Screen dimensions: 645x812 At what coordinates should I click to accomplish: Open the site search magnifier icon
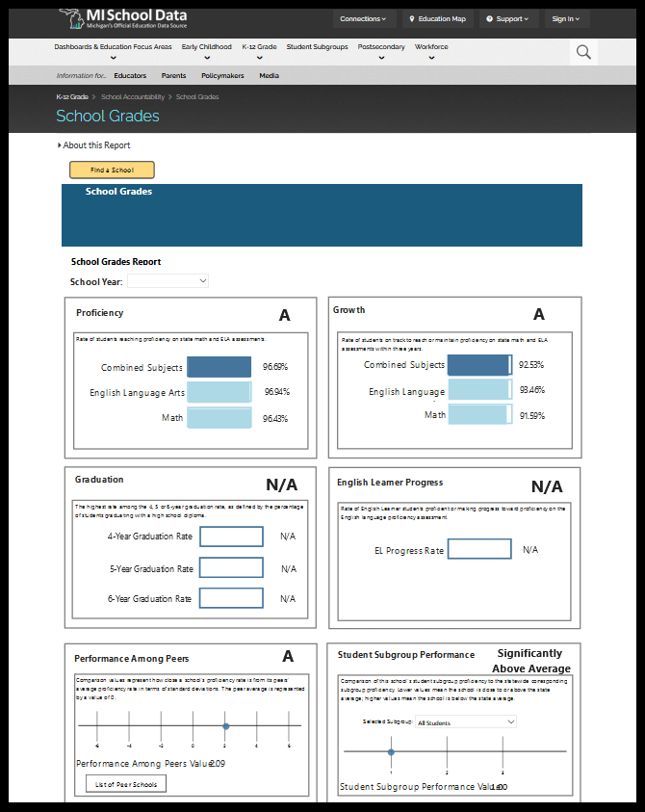click(x=583, y=52)
